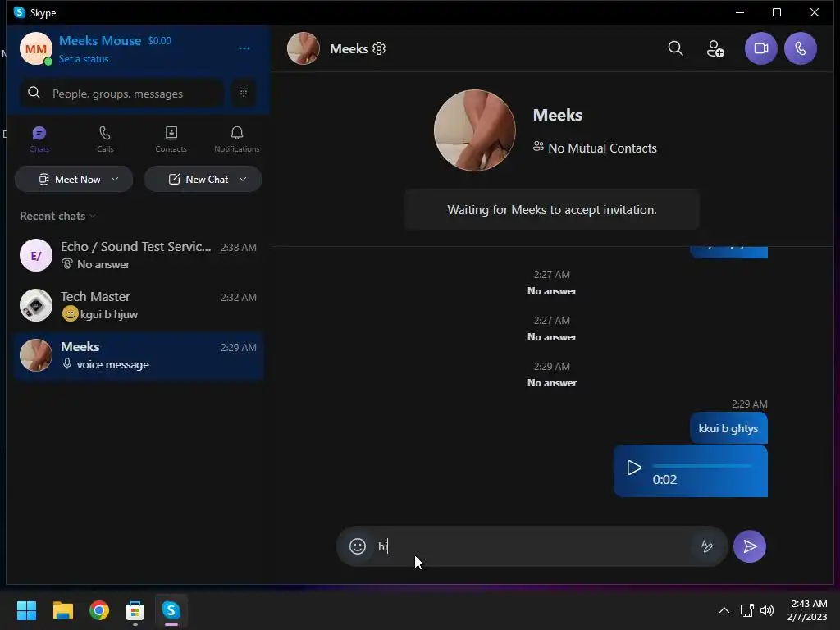
Task: View the large Meeks profile photo
Action: coord(475,130)
